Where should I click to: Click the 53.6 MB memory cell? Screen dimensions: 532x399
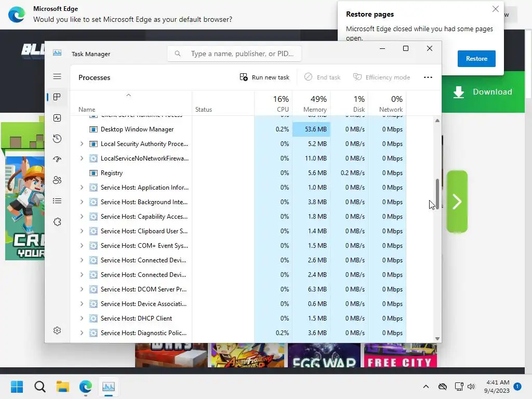(x=312, y=129)
